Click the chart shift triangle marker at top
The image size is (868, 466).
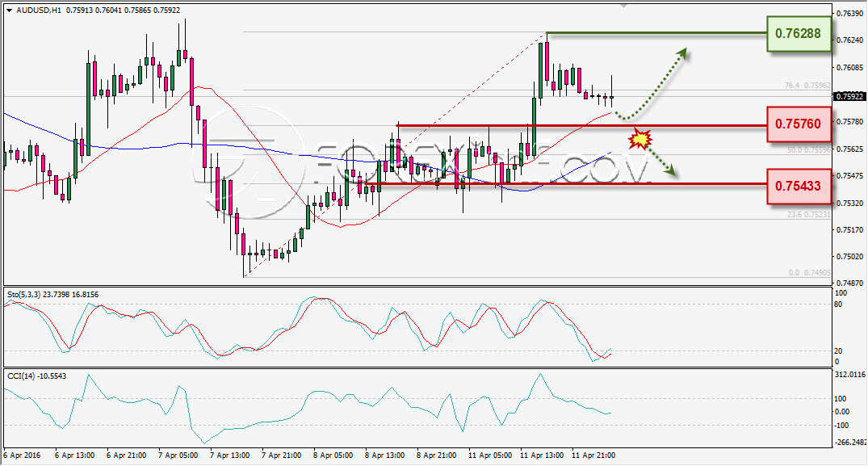pos(624,6)
